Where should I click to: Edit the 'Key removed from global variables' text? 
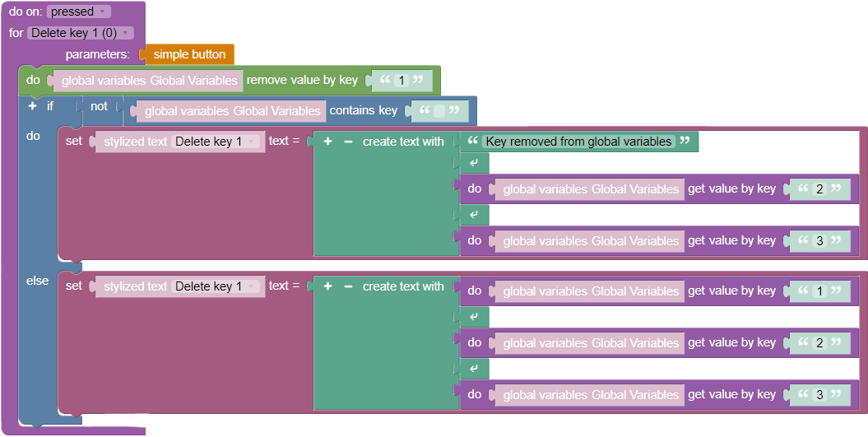[x=578, y=142]
